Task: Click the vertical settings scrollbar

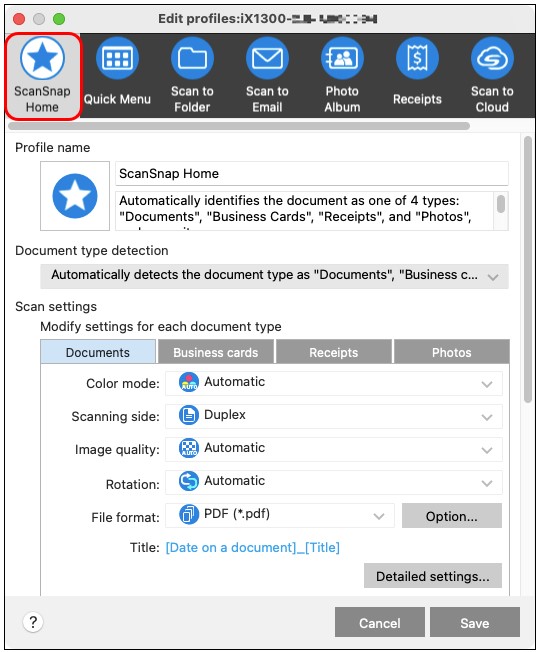Action: click(528, 269)
